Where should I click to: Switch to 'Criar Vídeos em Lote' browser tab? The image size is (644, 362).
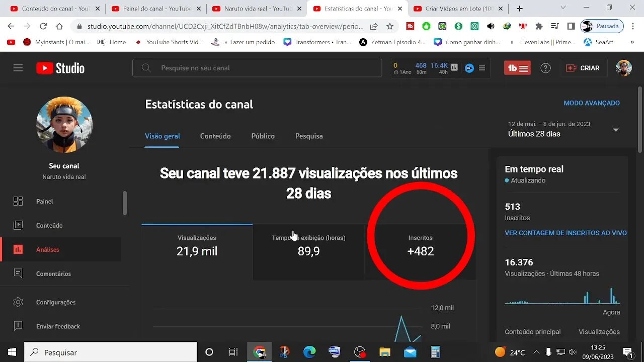[x=459, y=9]
